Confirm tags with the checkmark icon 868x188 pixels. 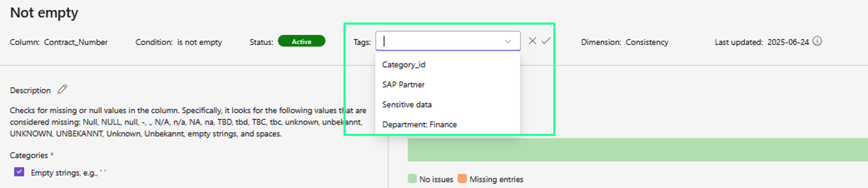[546, 41]
